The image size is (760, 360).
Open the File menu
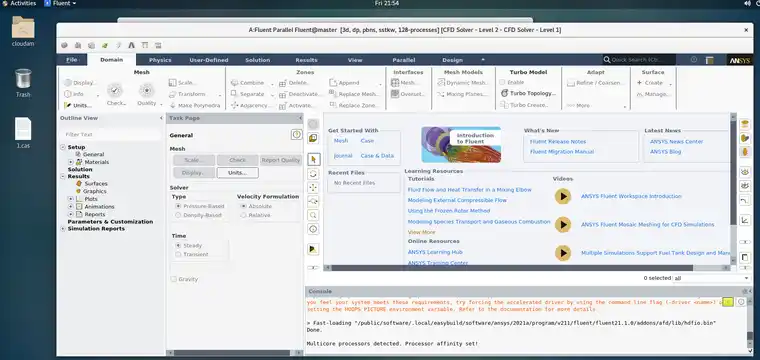pos(72,60)
